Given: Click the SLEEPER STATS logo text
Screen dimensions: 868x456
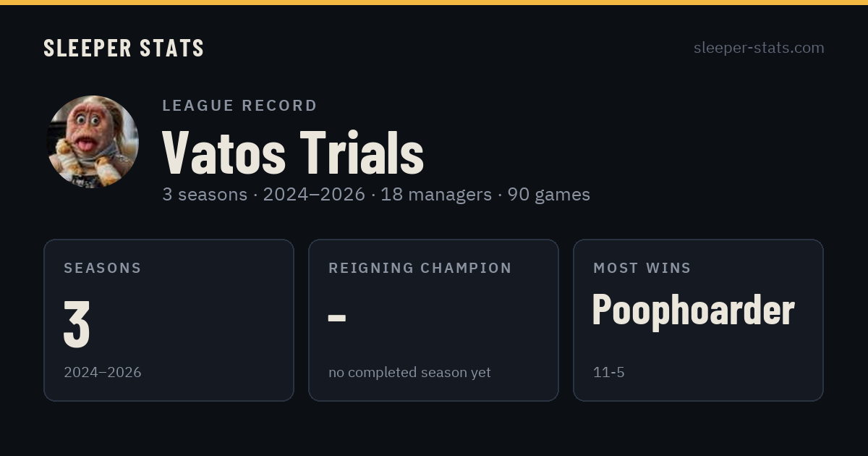Looking at the screenshot, I should click(124, 48).
